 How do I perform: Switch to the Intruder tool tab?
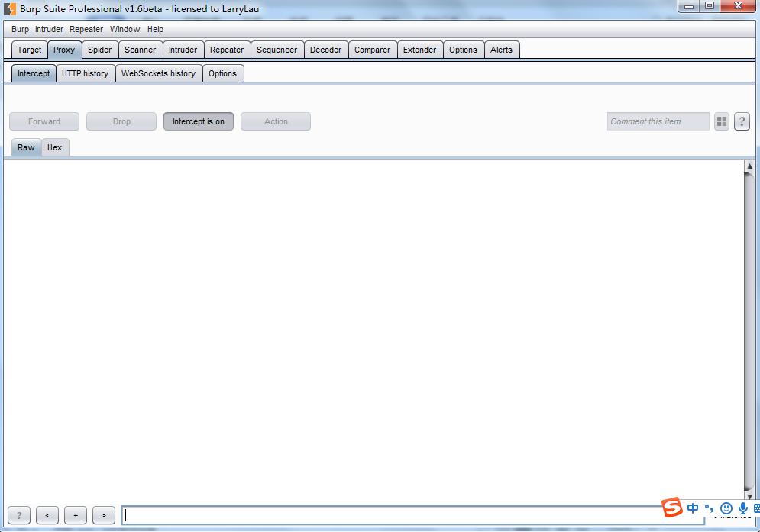183,50
